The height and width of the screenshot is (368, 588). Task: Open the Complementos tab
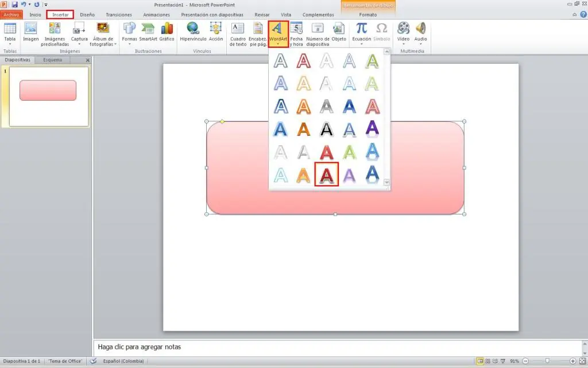[x=318, y=14]
